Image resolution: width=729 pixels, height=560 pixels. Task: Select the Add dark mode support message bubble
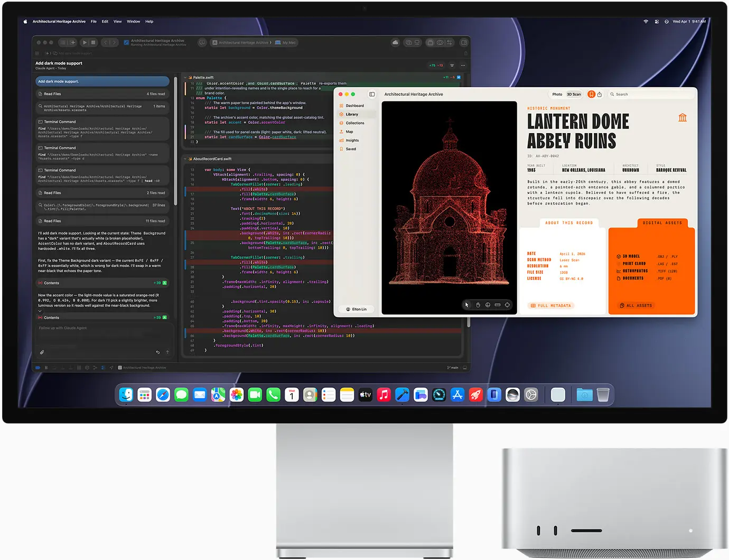click(x=102, y=81)
